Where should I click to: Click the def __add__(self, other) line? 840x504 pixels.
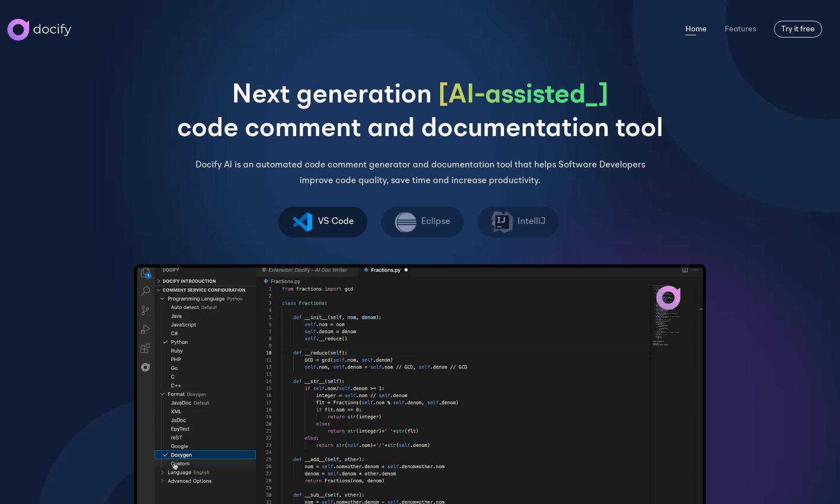pos(329,459)
